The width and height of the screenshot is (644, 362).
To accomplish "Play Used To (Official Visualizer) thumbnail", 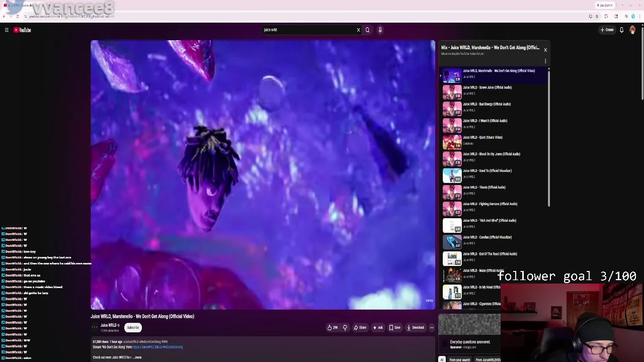I will point(452,175).
